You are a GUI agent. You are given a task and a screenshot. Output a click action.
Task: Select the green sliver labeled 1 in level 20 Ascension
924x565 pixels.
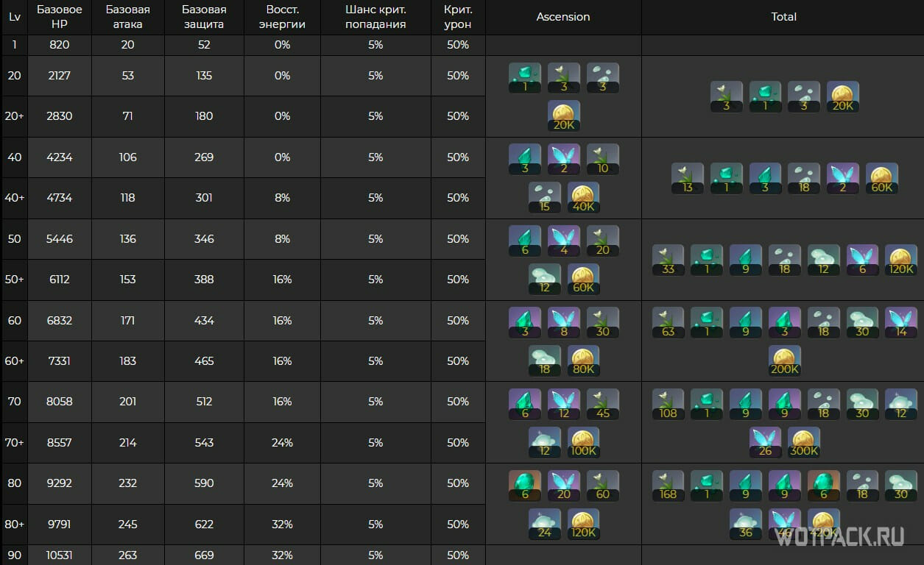click(525, 78)
